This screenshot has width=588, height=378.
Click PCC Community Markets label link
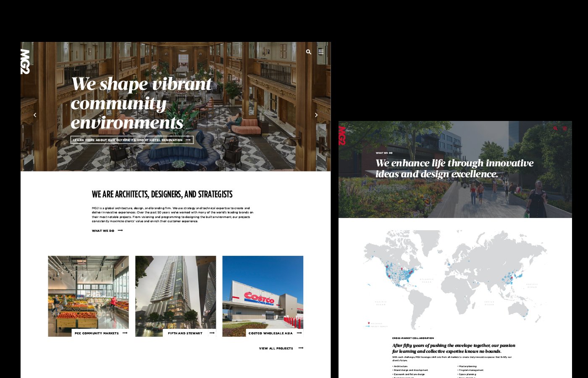[x=97, y=333]
